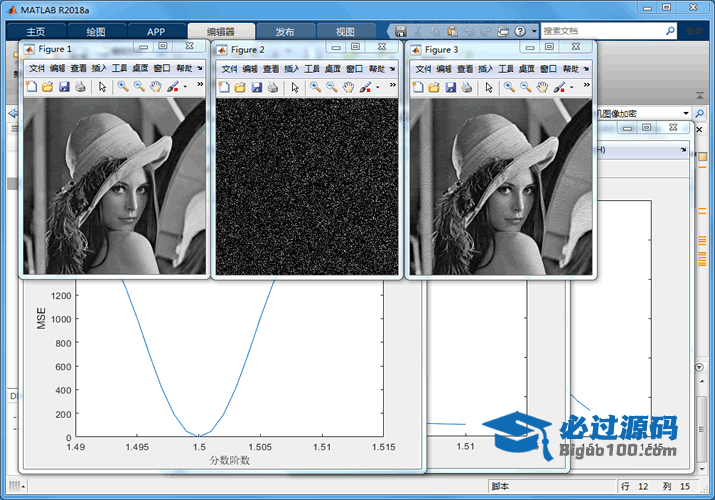This screenshot has width=715, height=500.
Task: Save figure icon in Figure 3 toolbar
Action: tap(451, 87)
